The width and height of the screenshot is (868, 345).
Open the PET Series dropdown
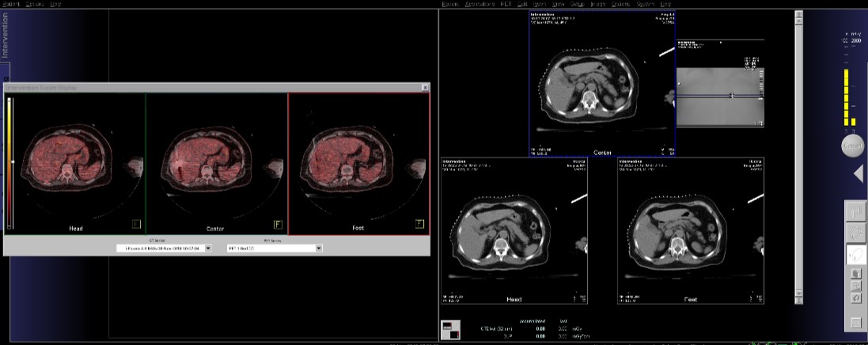point(318,248)
